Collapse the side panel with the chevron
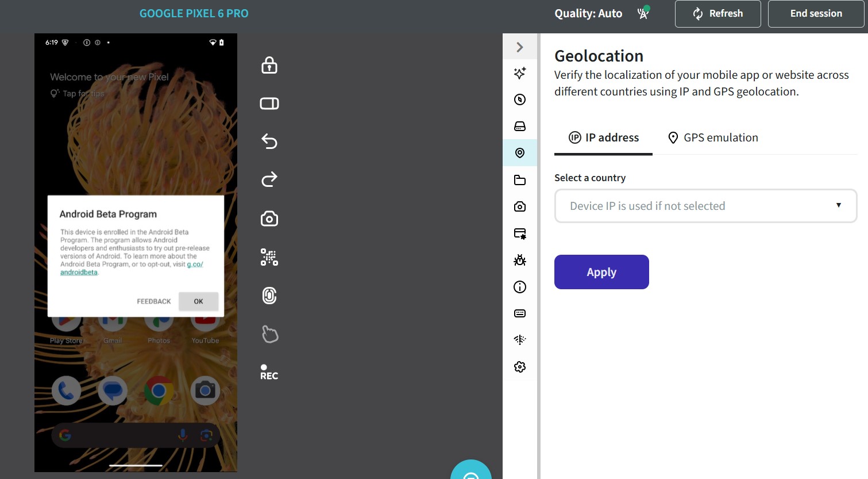Image resolution: width=868 pixels, height=479 pixels. click(x=520, y=47)
